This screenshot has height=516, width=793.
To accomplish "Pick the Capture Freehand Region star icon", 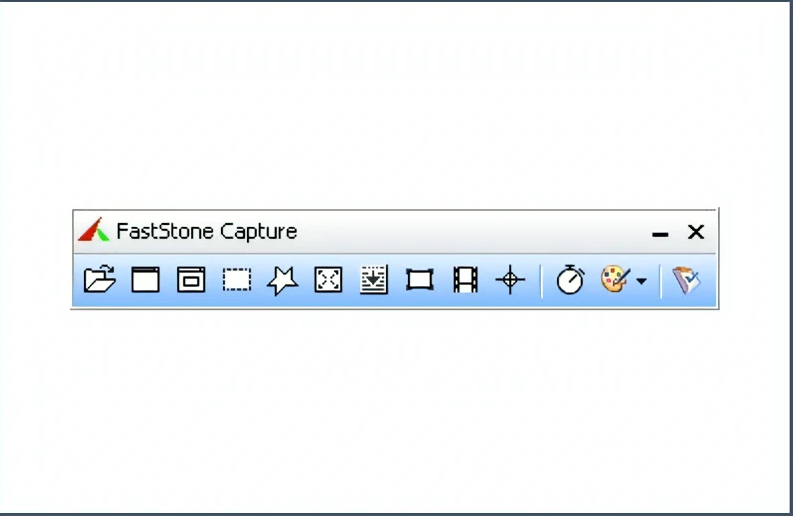I will tap(282, 280).
